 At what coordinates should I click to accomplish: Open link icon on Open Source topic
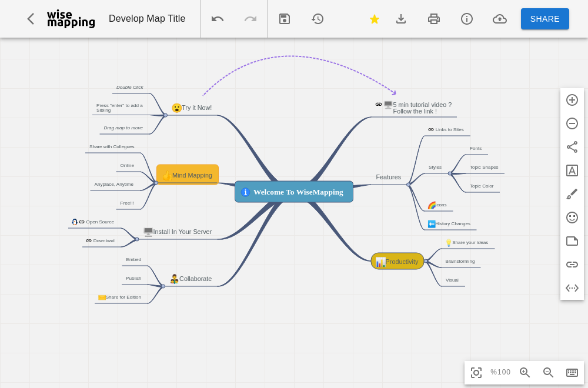point(82,222)
